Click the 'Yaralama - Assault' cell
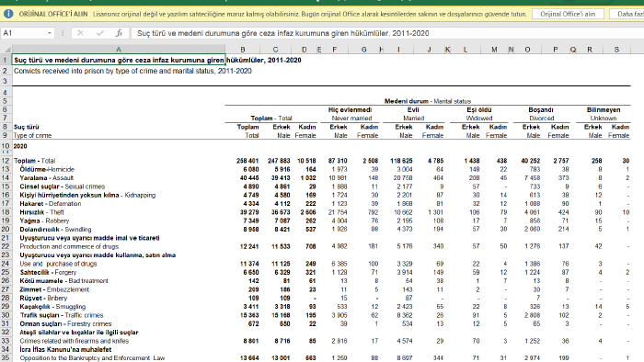The image size is (644, 362). pyautogui.click(x=46, y=178)
